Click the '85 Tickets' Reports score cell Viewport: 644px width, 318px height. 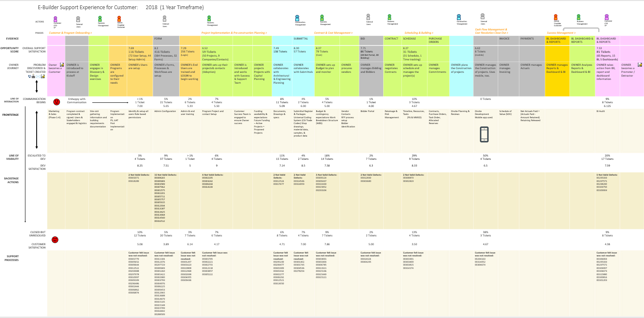[x=607, y=54]
